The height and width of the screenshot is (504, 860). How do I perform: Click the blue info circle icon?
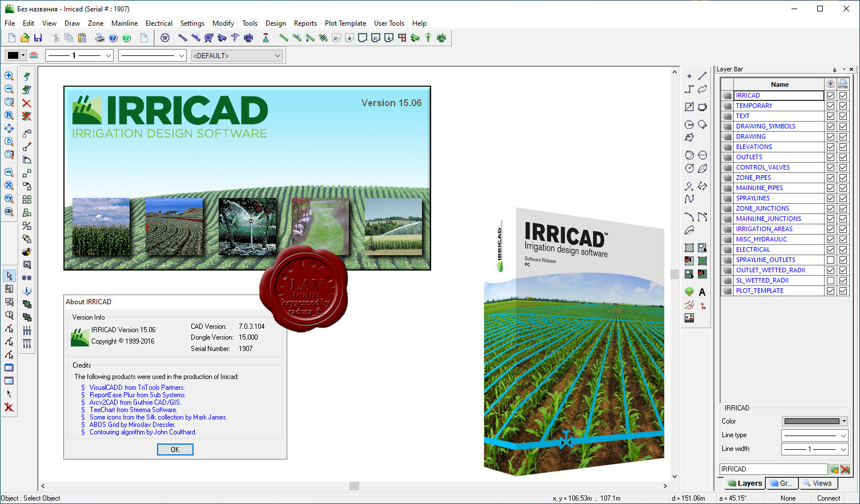27,291
